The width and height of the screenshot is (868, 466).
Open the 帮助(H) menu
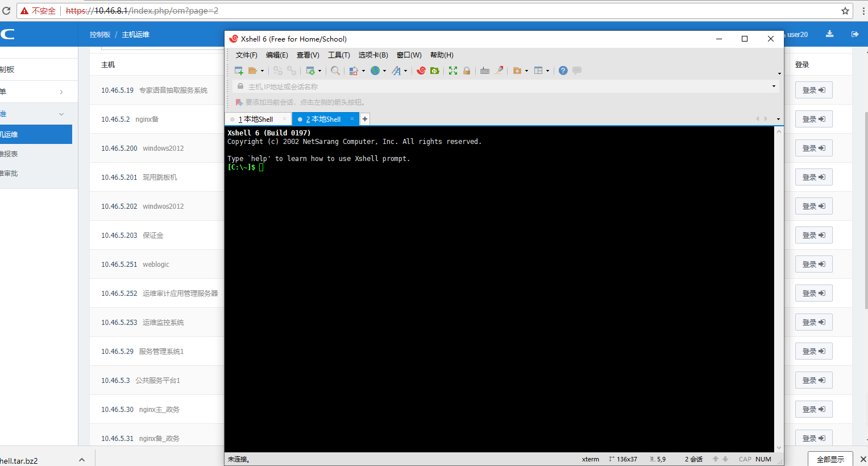click(442, 55)
